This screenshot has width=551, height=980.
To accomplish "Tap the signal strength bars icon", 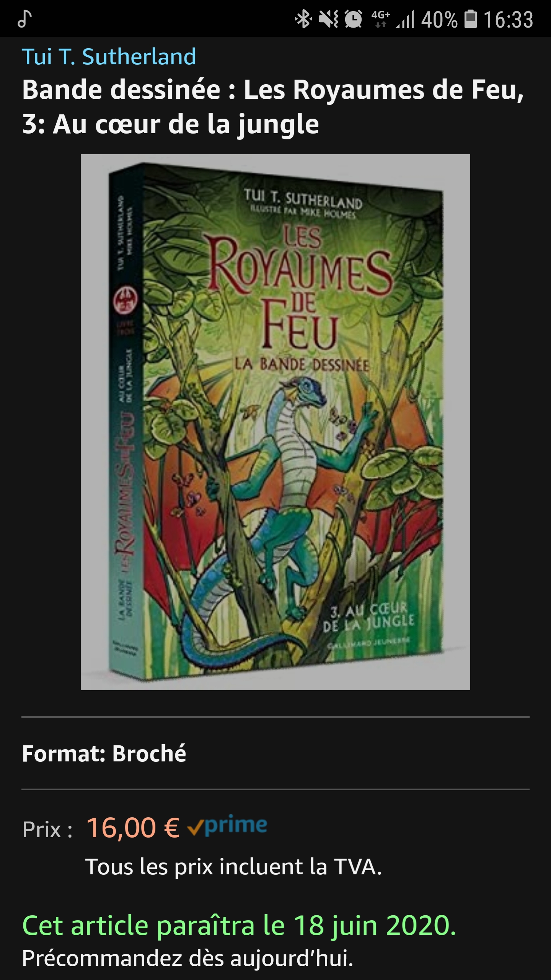I will coord(405,19).
